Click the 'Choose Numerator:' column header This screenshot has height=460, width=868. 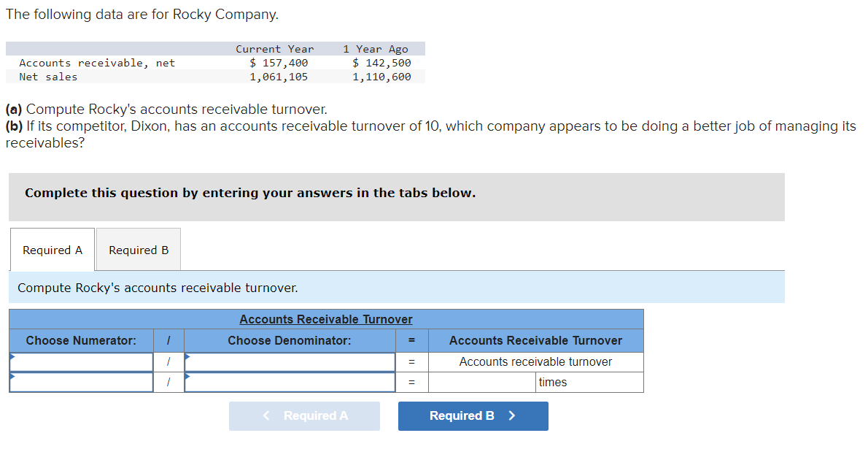81,341
